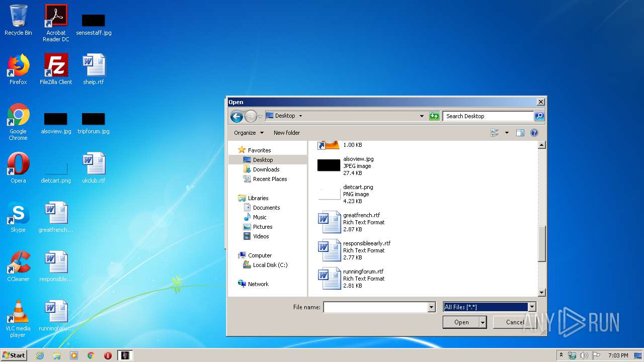
Task: Select Computer in the navigation pane
Action: coord(255,255)
